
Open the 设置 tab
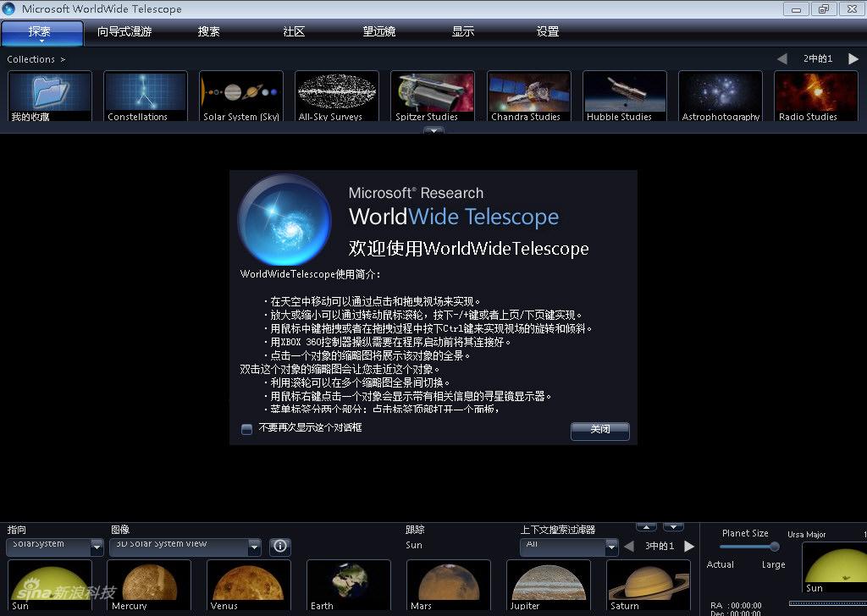click(x=548, y=32)
